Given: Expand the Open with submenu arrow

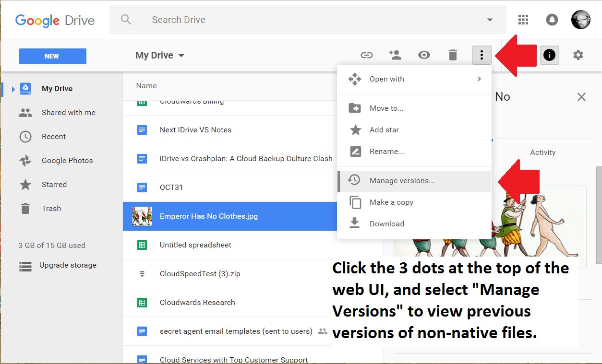Looking at the screenshot, I should click(x=479, y=79).
